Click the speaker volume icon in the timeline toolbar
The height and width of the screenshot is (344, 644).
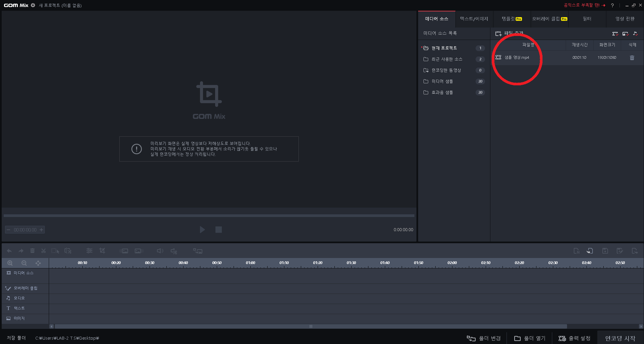pos(160,251)
